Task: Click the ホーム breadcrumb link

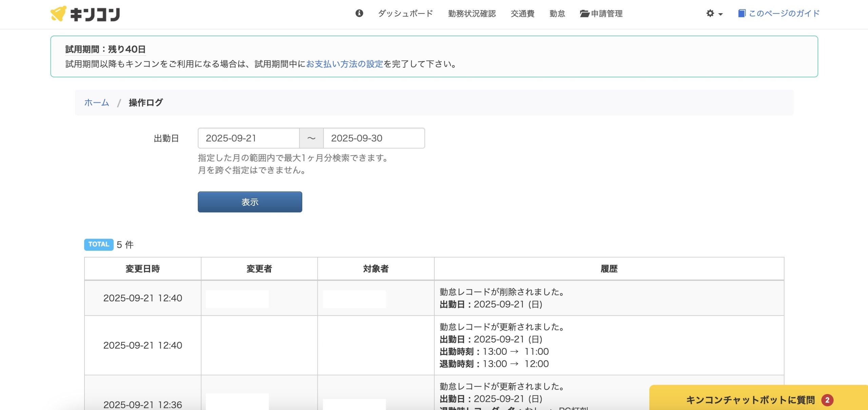Action: 97,103
